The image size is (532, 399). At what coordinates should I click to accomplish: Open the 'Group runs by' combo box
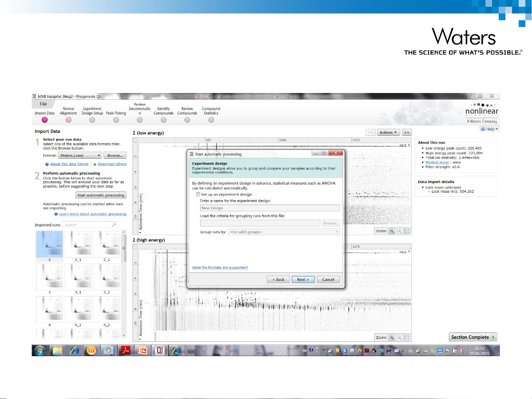(284, 232)
